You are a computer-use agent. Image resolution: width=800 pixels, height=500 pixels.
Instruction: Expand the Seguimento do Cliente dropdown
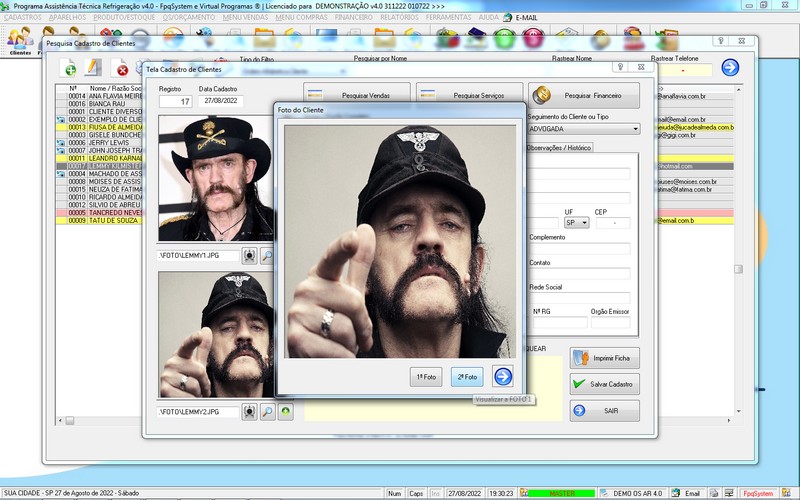click(x=635, y=128)
